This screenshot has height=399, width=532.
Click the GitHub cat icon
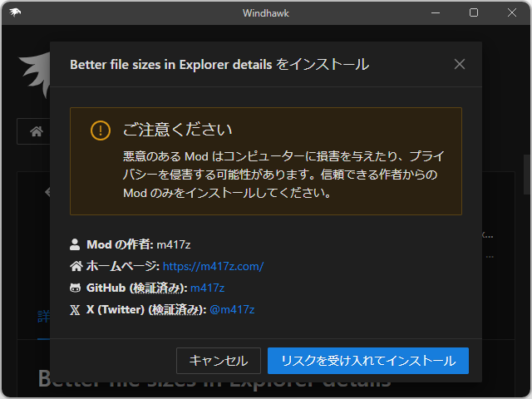click(x=75, y=288)
